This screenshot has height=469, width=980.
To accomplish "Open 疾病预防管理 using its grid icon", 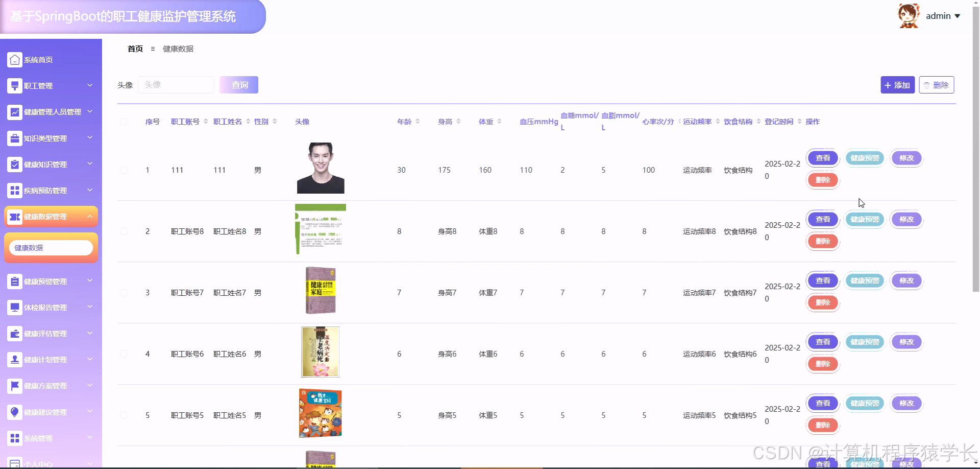I will 14,190.
